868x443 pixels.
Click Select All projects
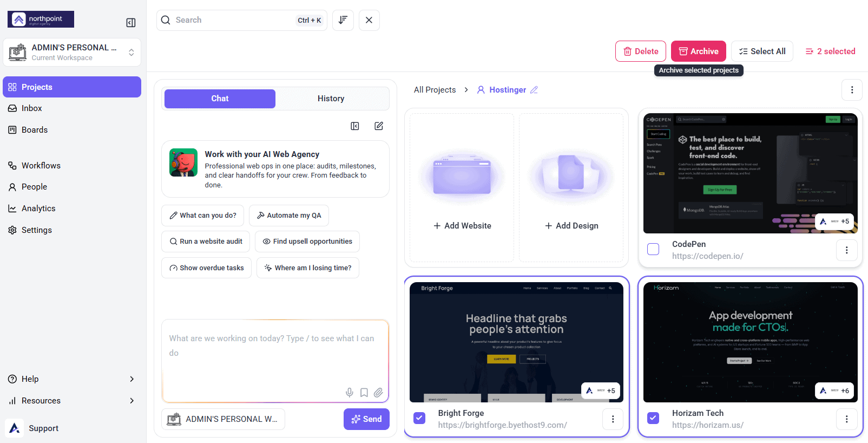[762, 51]
